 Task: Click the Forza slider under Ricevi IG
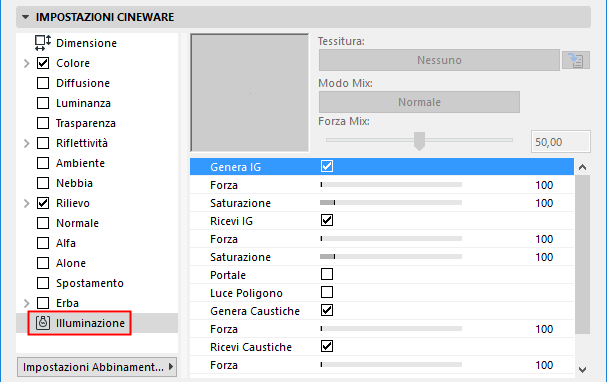pos(391,239)
